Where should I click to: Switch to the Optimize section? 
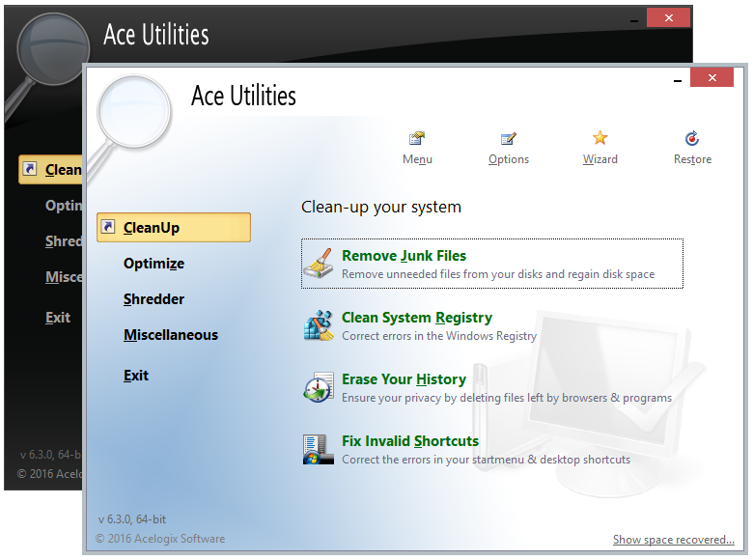coord(153,264)
